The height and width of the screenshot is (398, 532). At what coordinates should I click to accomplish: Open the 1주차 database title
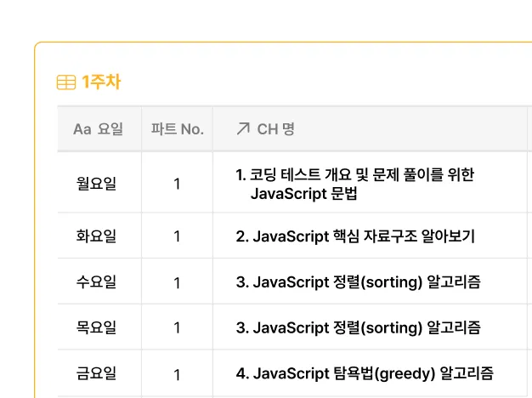point(101,82)
